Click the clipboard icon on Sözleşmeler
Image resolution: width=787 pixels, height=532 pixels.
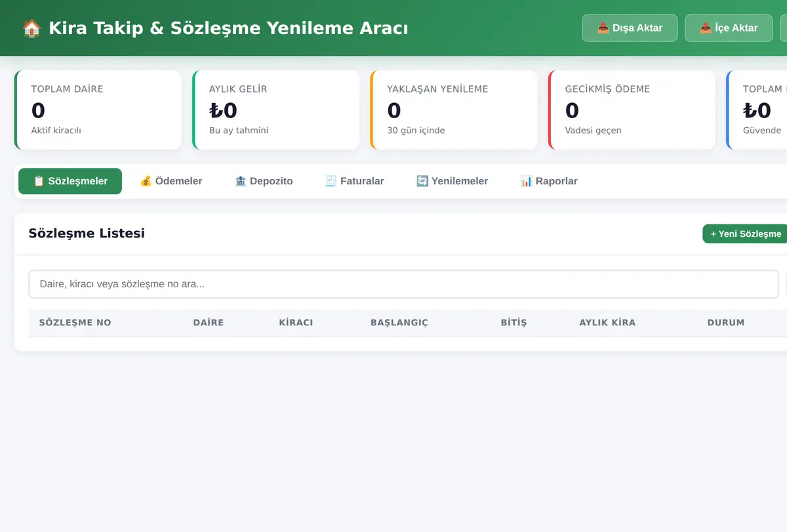pos(39,181)
